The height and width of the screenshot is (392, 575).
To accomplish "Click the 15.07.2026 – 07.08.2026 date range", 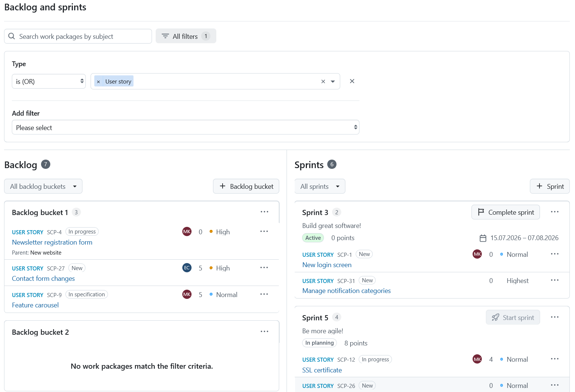I will pyautogui.click(x=524, y=238).
